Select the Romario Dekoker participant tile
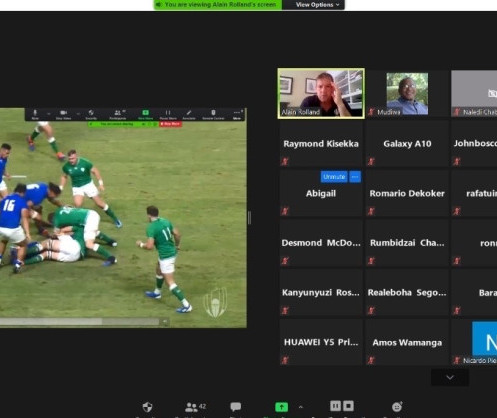This screenshot has height=418, width=497. pyautogui.click(x=407, y=193)
